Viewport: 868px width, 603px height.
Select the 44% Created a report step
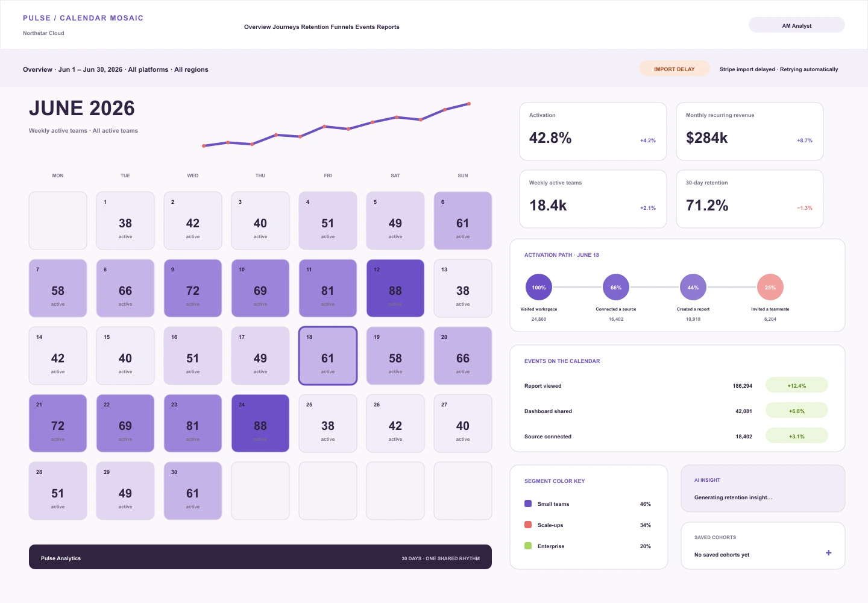point(693,287)
